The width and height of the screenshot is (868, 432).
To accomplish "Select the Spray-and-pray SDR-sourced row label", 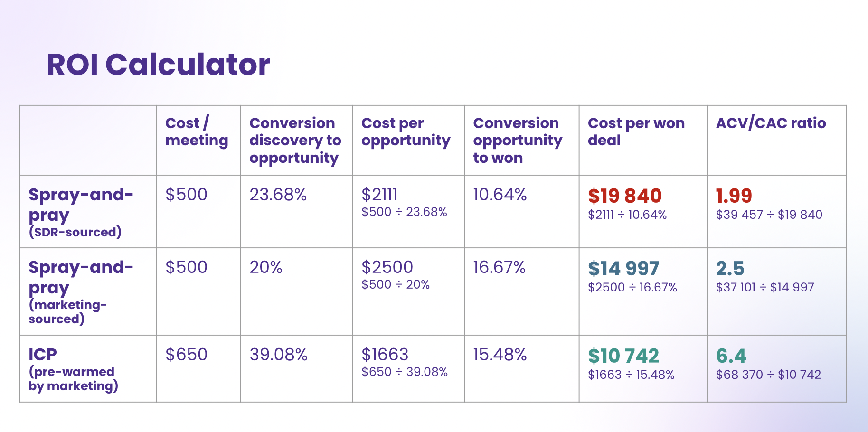I will click(81, 212).
